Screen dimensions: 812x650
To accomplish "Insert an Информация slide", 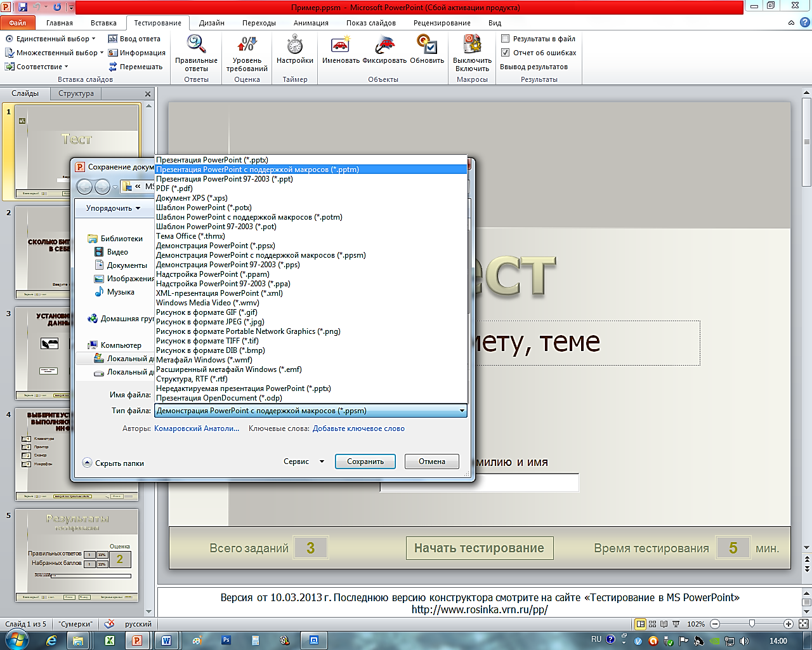I will [136, 53].
